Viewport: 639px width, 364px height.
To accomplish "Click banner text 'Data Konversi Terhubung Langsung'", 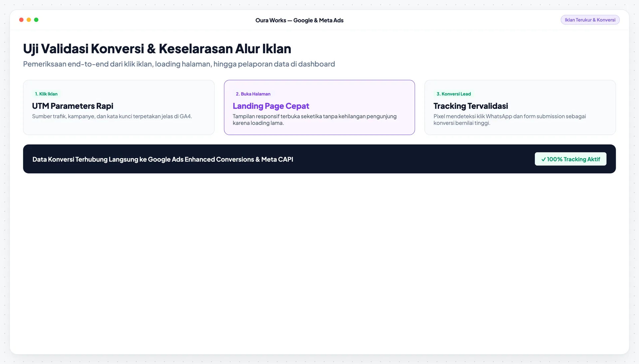I will (x=163, y=159).
